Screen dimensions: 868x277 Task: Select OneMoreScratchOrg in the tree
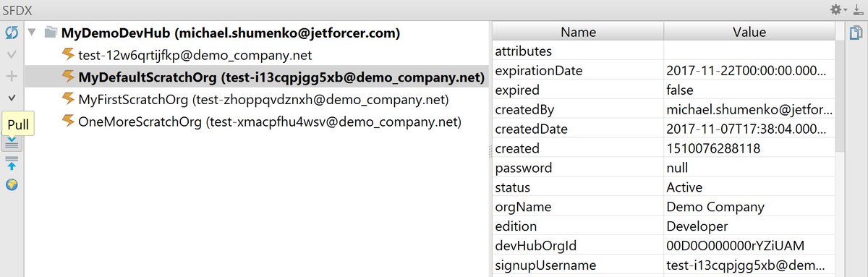(260, 122)
